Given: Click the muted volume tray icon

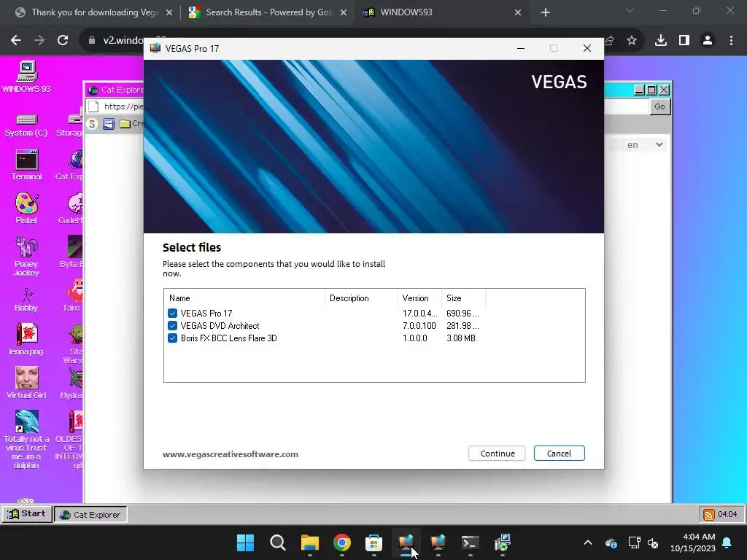Looking at the screenshot, I should click(653, 542).
